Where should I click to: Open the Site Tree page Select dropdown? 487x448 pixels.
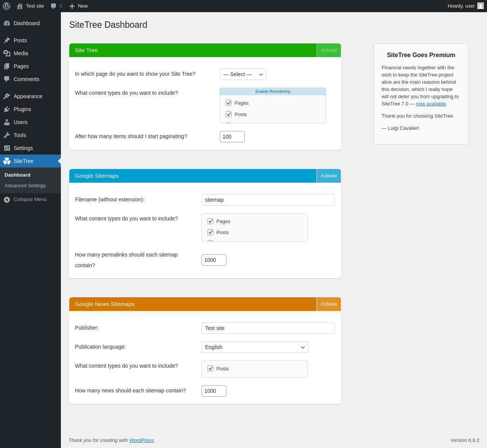(243, 74)
